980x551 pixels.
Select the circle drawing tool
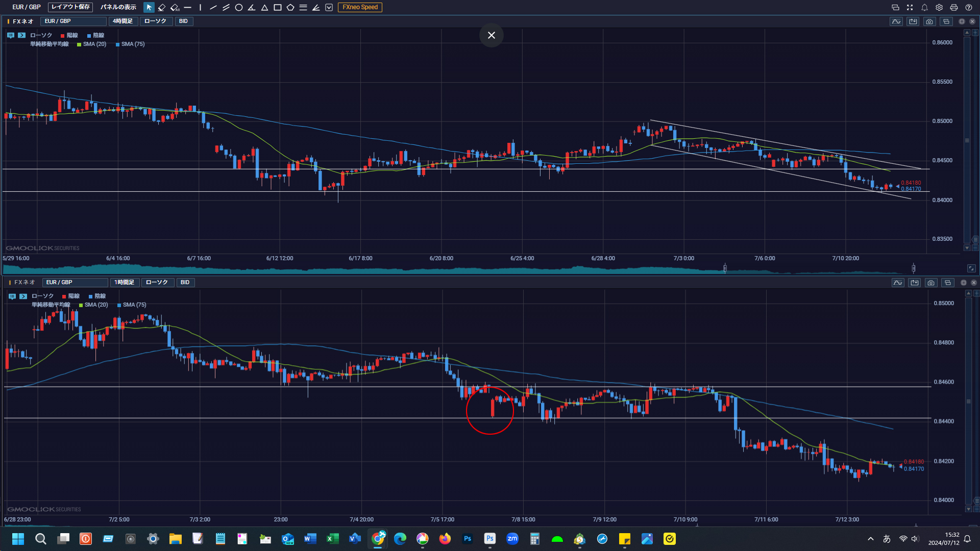coord(238,7)
